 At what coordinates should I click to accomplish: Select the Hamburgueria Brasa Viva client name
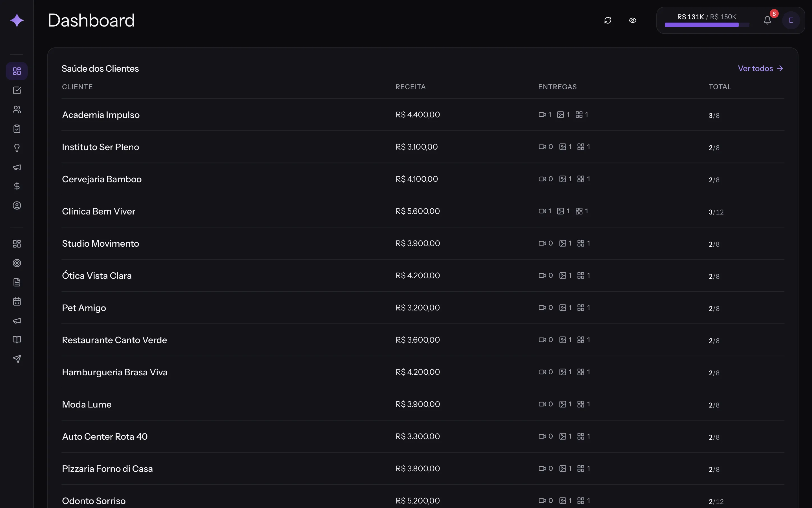pos(115,372)
